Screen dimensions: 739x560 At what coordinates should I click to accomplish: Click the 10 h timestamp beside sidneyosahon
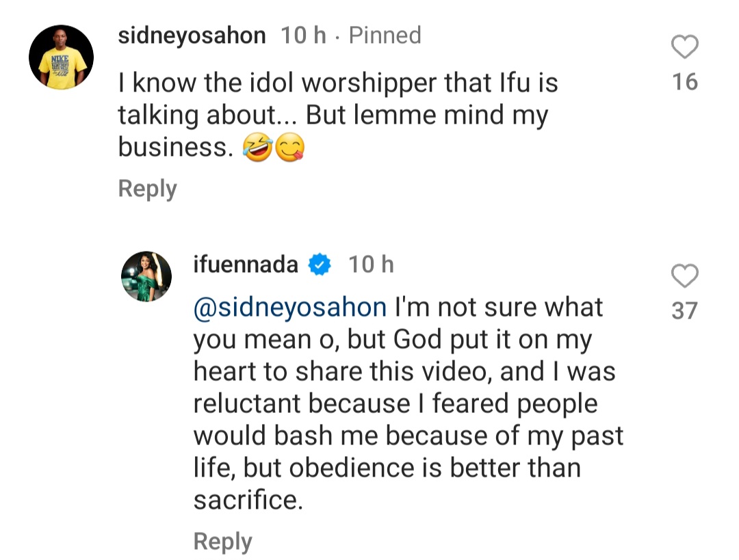(x=304, y=36)
